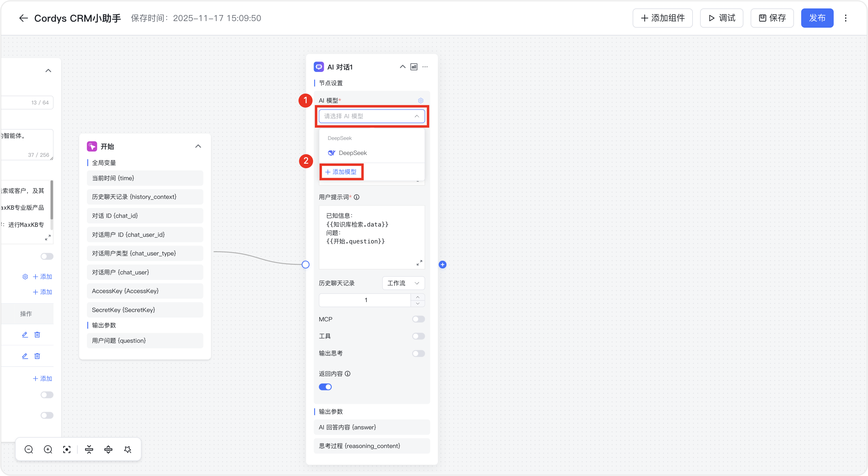The image size is (868, 476).
Task: Click the expand all nodes icon
Action: 108,450
